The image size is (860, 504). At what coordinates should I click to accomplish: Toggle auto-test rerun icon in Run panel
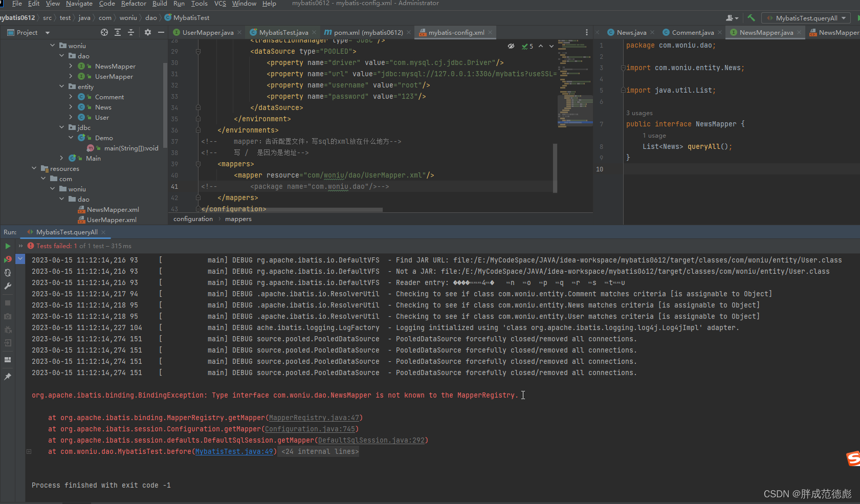[x=8, y=273]
